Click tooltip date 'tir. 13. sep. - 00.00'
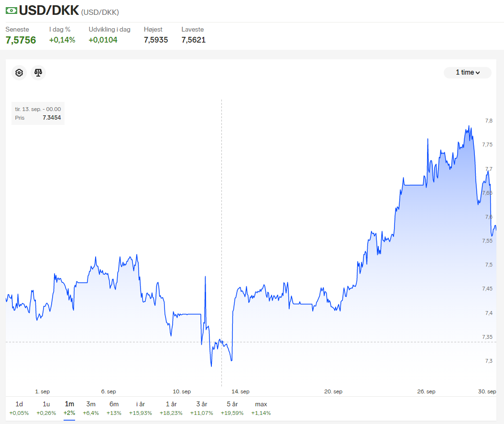 point(38,110)
